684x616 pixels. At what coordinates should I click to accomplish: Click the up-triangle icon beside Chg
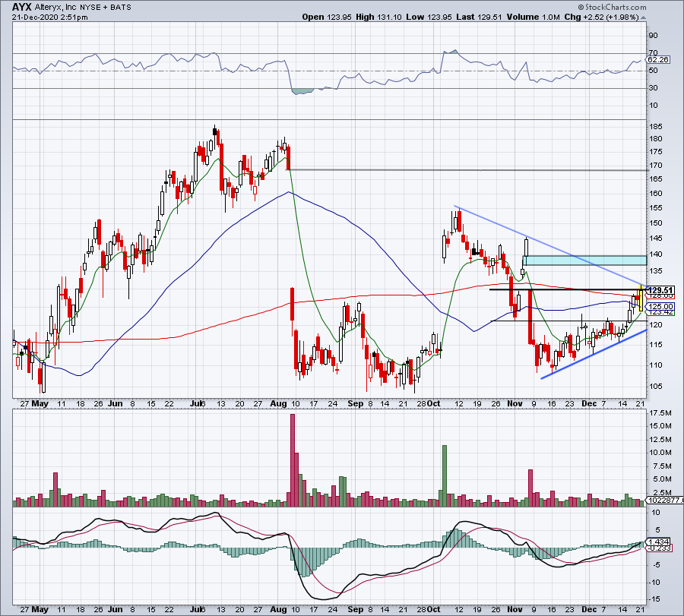coord(644,17)
